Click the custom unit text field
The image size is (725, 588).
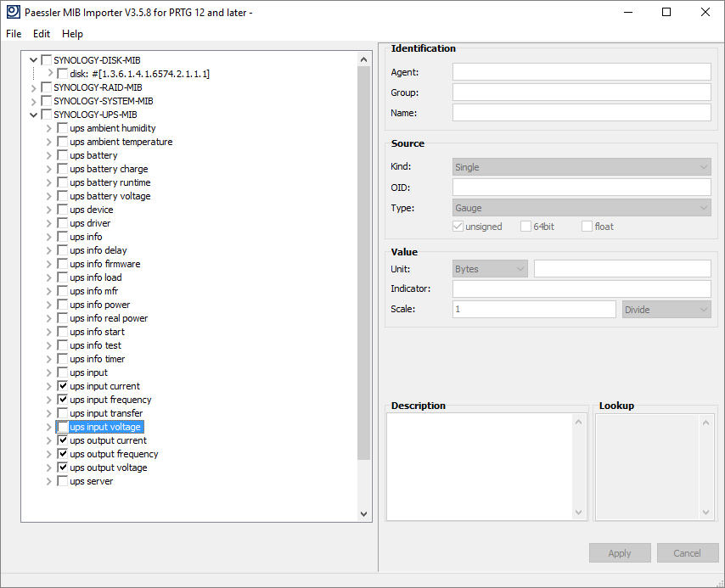(x=622, y=269)
